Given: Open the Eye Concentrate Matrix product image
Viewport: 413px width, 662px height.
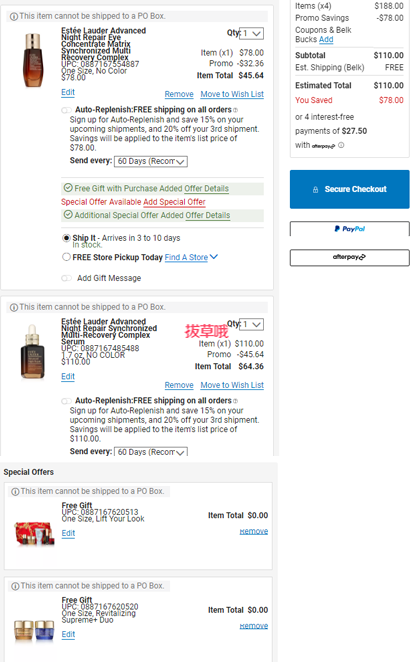Looking at the screenshot, I should [33, 60].
